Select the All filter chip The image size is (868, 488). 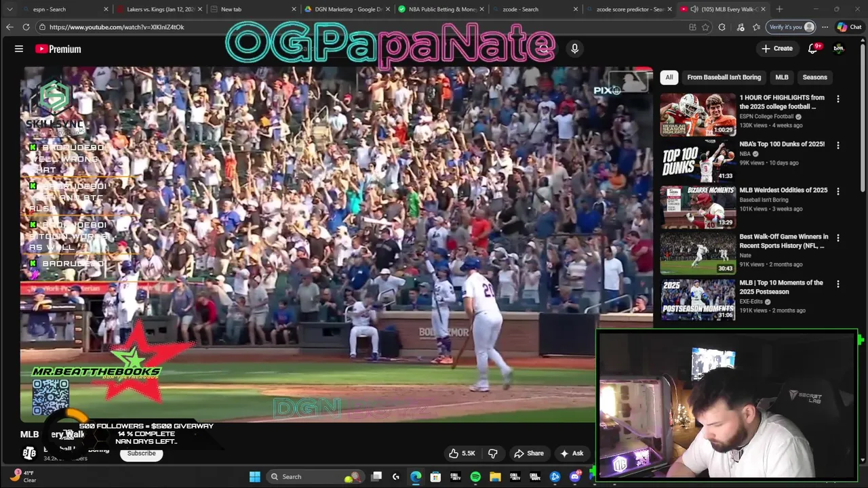[669, 77]
